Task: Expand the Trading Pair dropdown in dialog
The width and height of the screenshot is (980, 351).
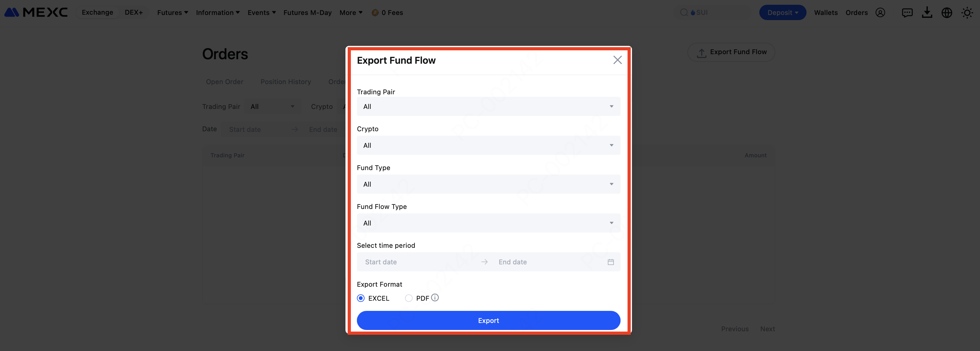Action: point(488,107)
